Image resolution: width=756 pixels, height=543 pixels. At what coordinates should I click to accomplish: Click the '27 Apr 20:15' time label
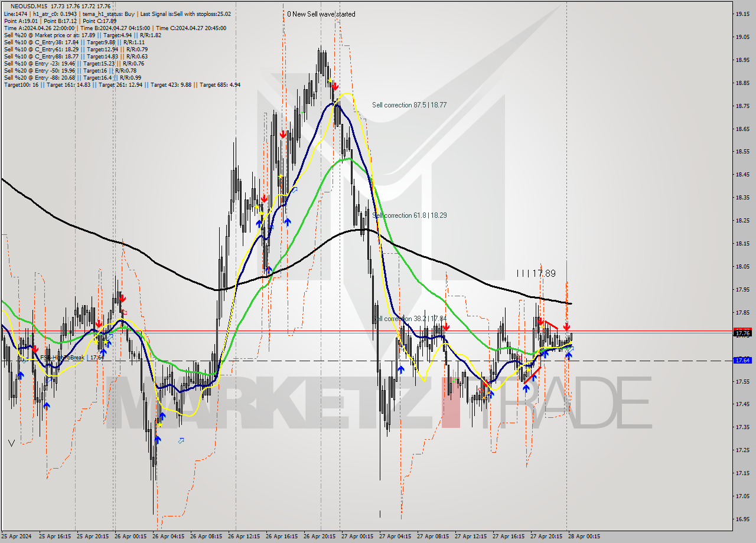(546, 537)
